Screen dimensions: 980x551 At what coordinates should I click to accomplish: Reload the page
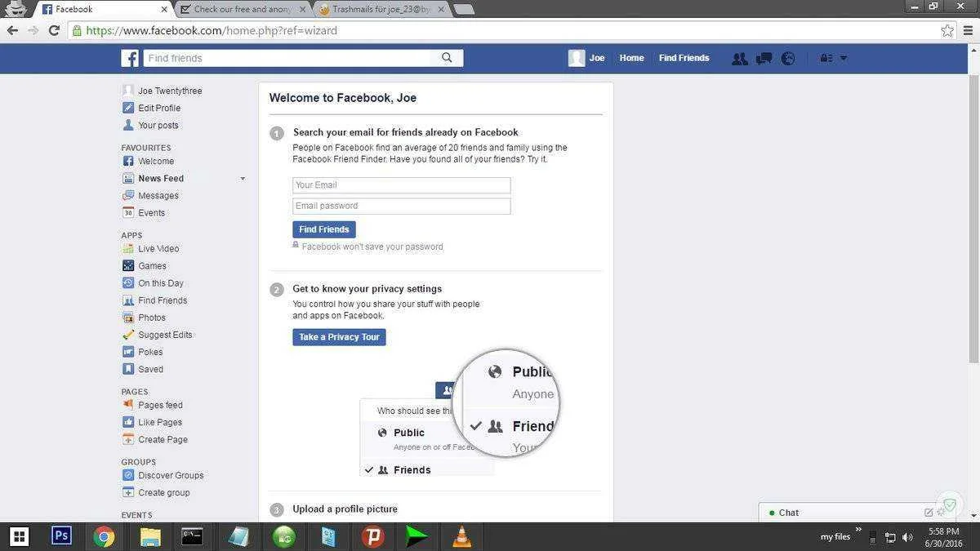point(54,30)
